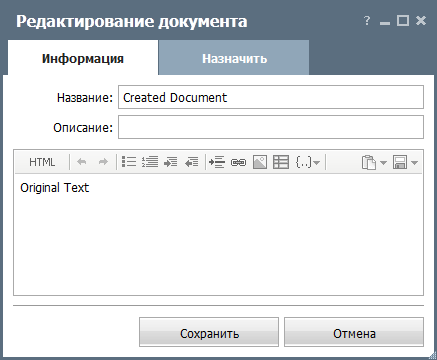Insert a table into the editor
This screenshot has width=437, height=360.
(x=281, y=162)
